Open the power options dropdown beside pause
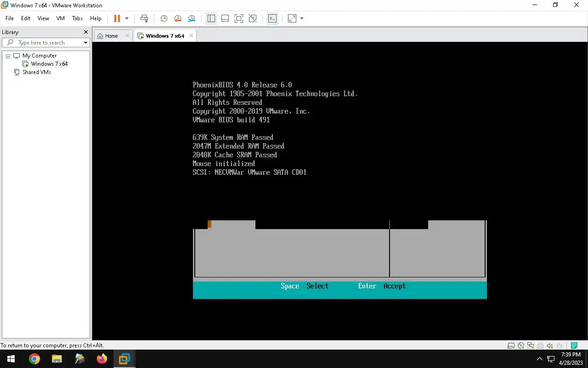Viewport: 588px width, 368px height. click(127, 18)
